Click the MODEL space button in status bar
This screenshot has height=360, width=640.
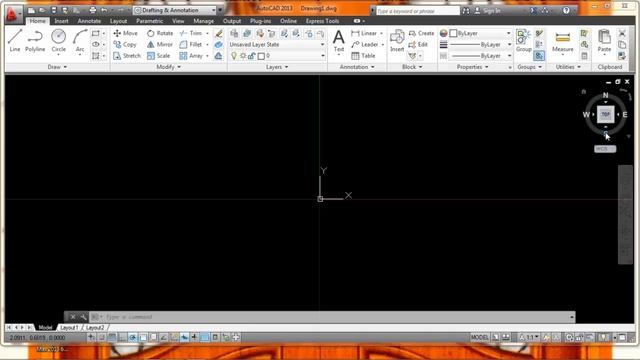point(480,338)
